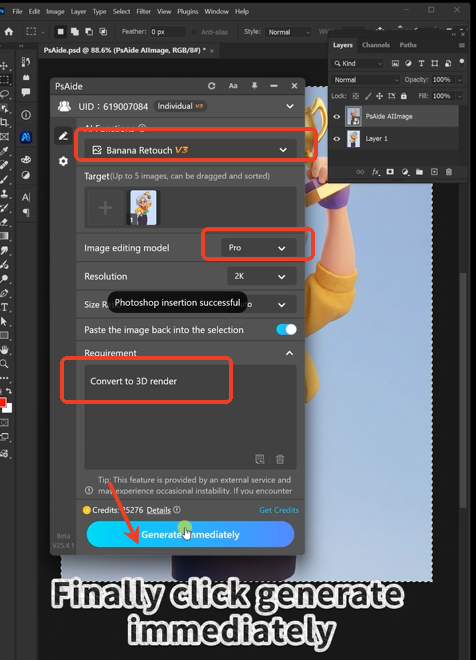Click the red foreground color swatch
The image size is (476, 660).
coord(2,402)
